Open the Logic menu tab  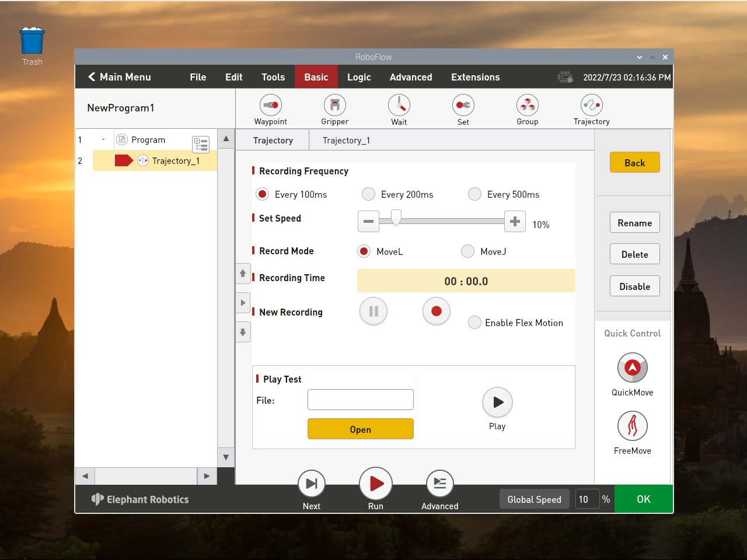[x=359, y=77]
